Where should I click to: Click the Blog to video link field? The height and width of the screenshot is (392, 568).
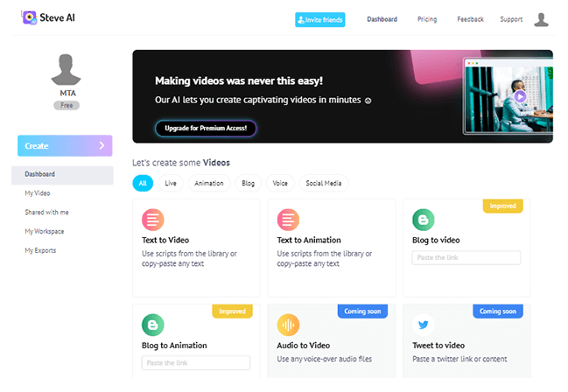pos(466,257)
